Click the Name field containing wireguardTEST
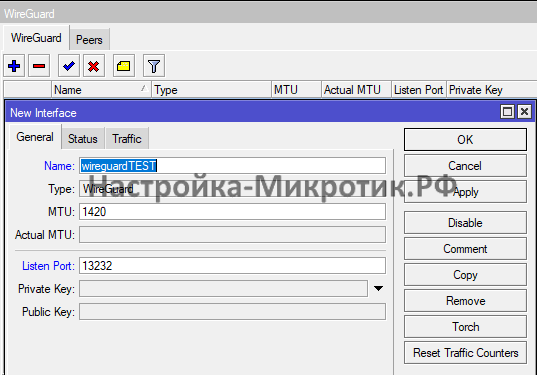 coord(232,166)
